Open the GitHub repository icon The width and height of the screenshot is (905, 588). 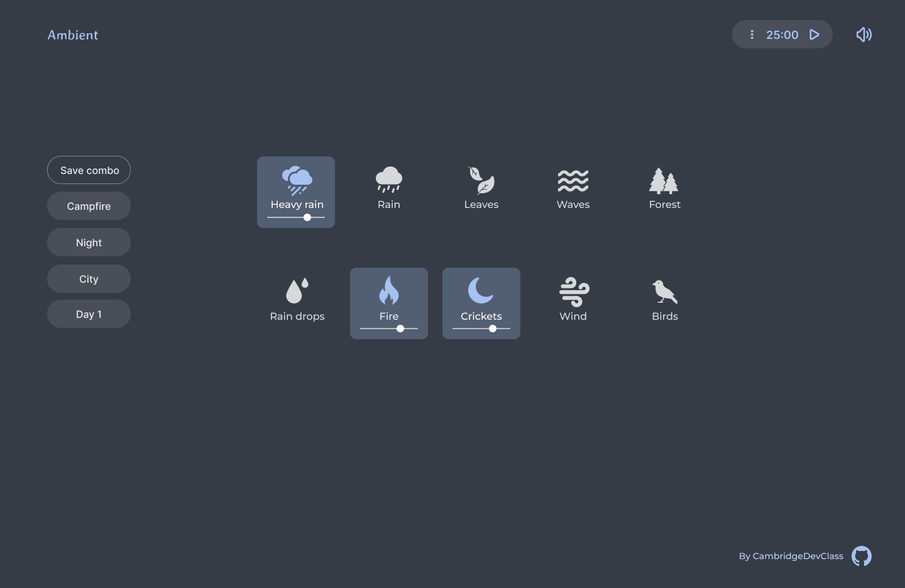tap(862, 556)
